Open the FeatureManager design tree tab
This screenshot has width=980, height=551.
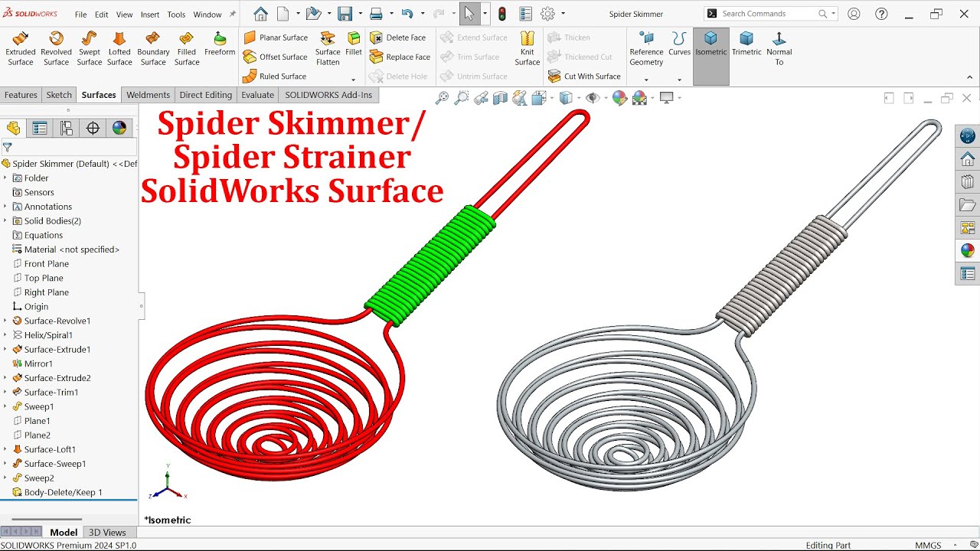pos(13,128)
